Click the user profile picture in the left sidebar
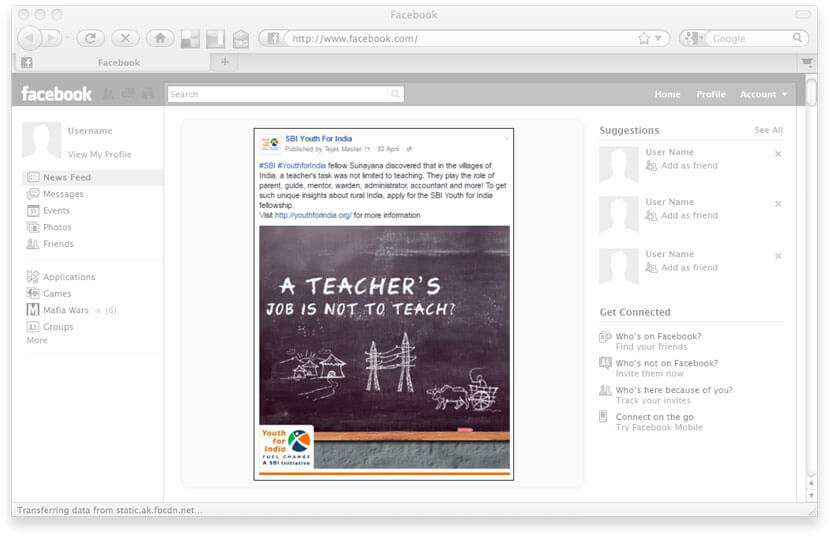The image size is (837, 536). (x=41, y=140)
